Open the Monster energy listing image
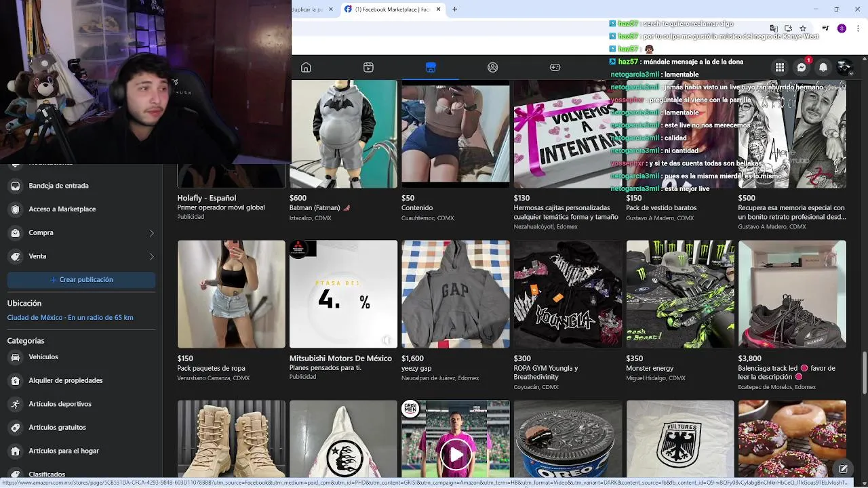Image resolution: width=868 pixels, height=488 pixels. point(679,293)
